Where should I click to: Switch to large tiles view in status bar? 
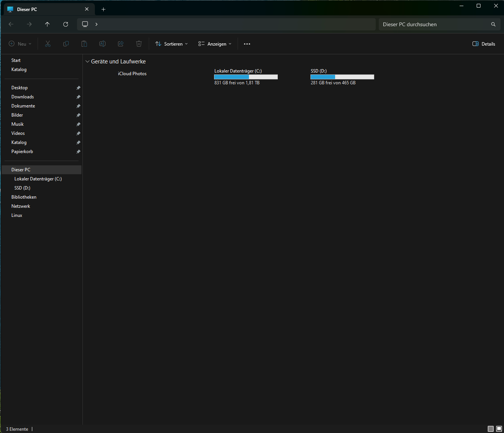(x=499, y=429)
